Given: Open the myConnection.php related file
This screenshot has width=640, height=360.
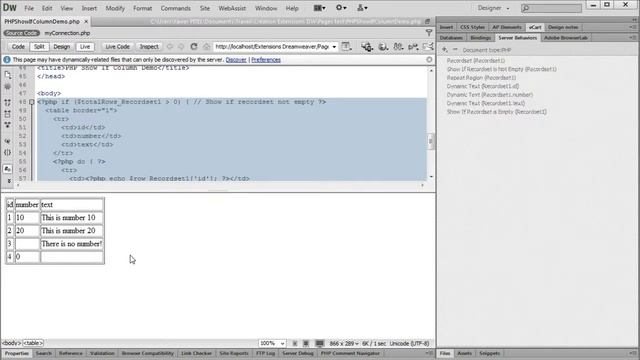Looking at the screenshot, I should (x=67, y=33).
